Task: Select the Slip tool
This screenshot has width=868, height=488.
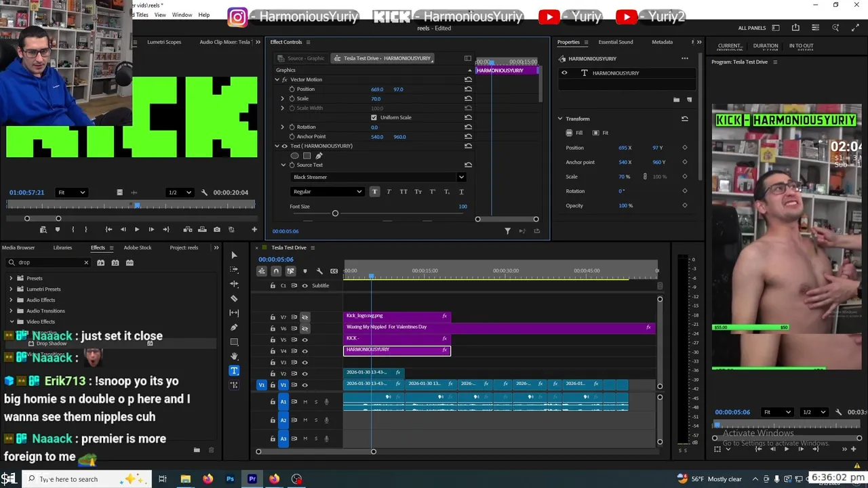Action: coord(234,312)
